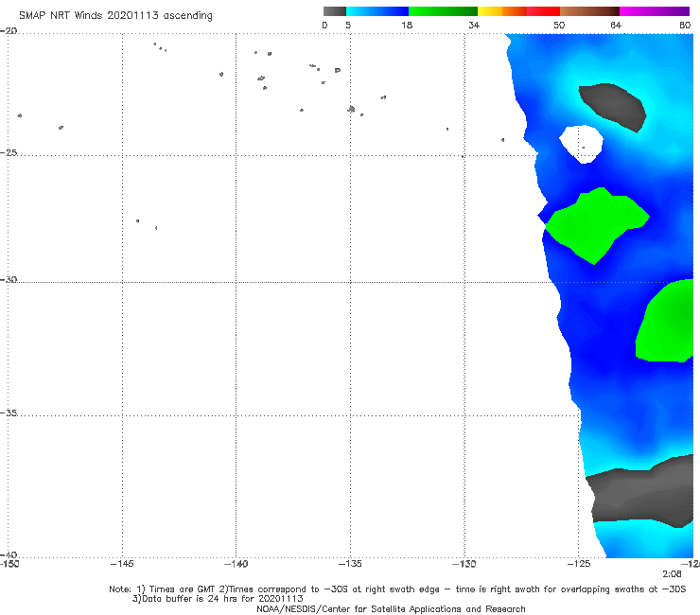
Task: Click the note line '3)Data buffer is 24 hrs'
Action: (x=218, y=599)
